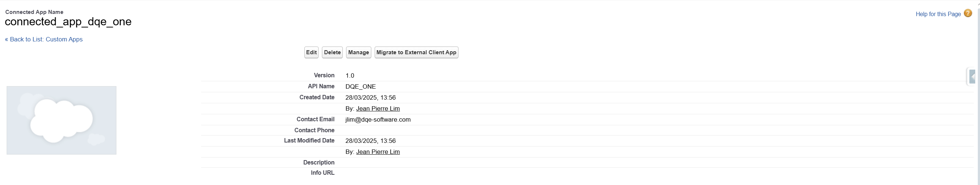Click the connected_app_dqe_one page title
The height and width of the screenshot is (185, 980).
point(68,22)
